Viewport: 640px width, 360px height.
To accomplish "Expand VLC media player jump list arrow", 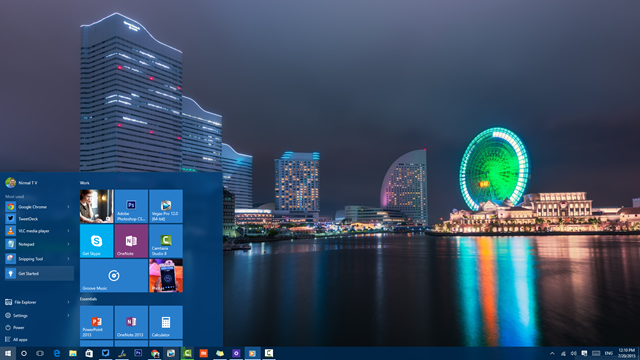I will point(68,231).
